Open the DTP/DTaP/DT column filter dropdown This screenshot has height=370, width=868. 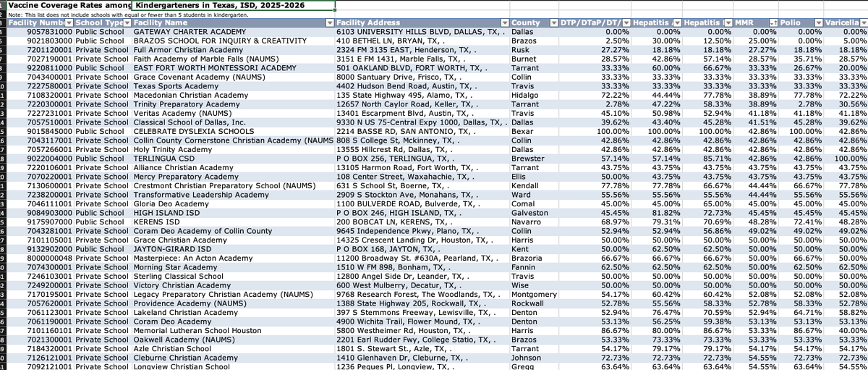tap(626, 23)
